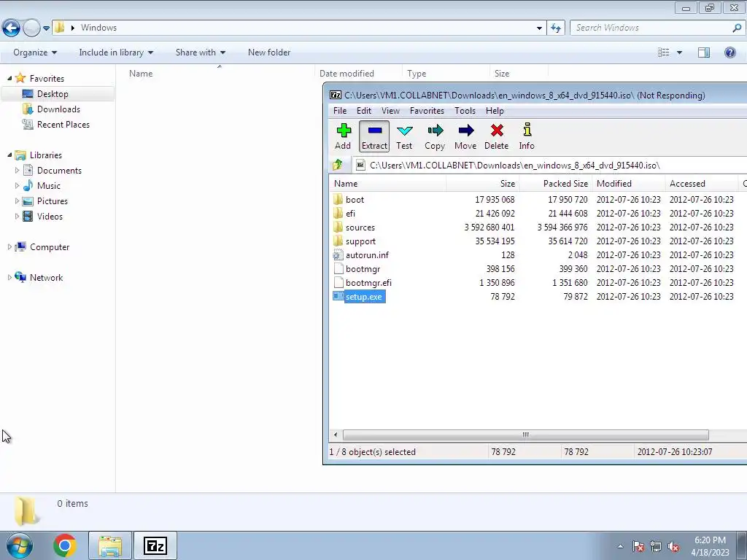Click the Explorer forward navigation button
Image resolution: width=747 pixels, height=560 pixels.
[x=31, y=28]
